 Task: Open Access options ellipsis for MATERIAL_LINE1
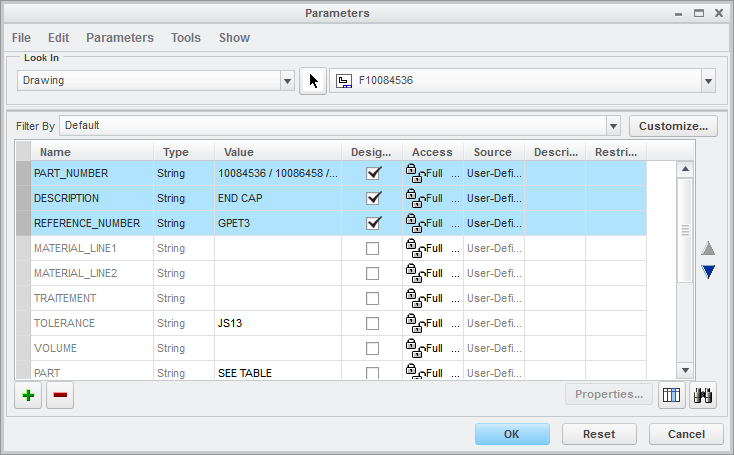click(455, 250)
